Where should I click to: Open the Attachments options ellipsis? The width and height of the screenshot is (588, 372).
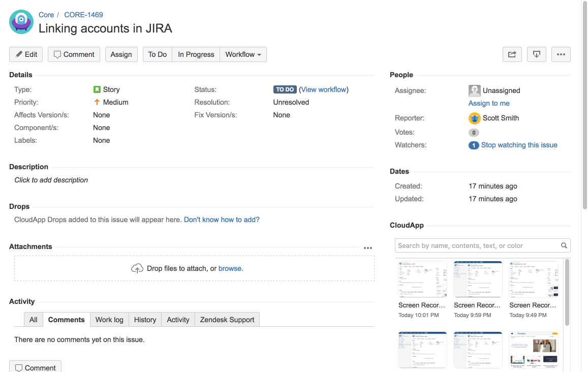pos(368,248)
